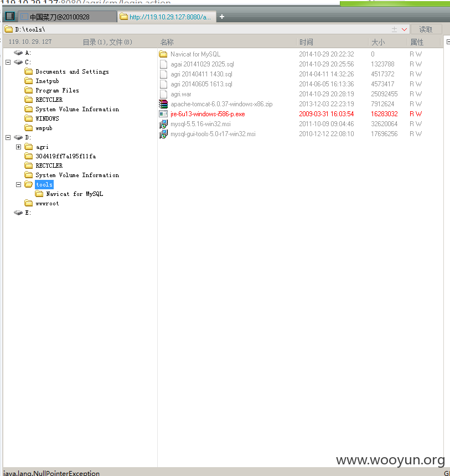Screen dimensions: 450x476
Task: Click agri 20140605 1613.sql file icon
Action: [163, 84]
